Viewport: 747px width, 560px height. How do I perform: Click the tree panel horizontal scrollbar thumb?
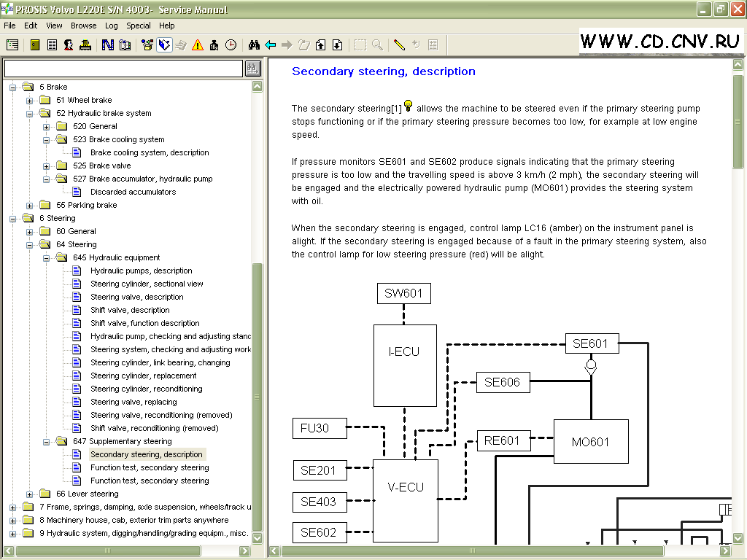pos(108,551)
